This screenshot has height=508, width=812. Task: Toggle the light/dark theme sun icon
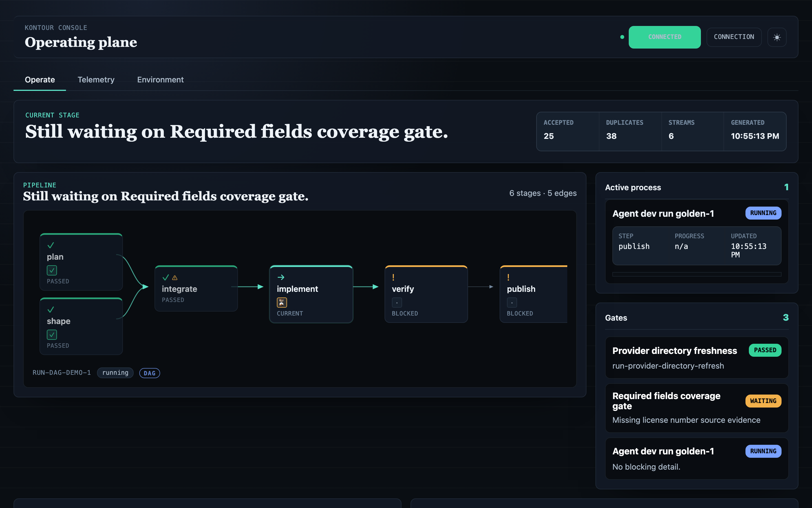pos(777,37)
